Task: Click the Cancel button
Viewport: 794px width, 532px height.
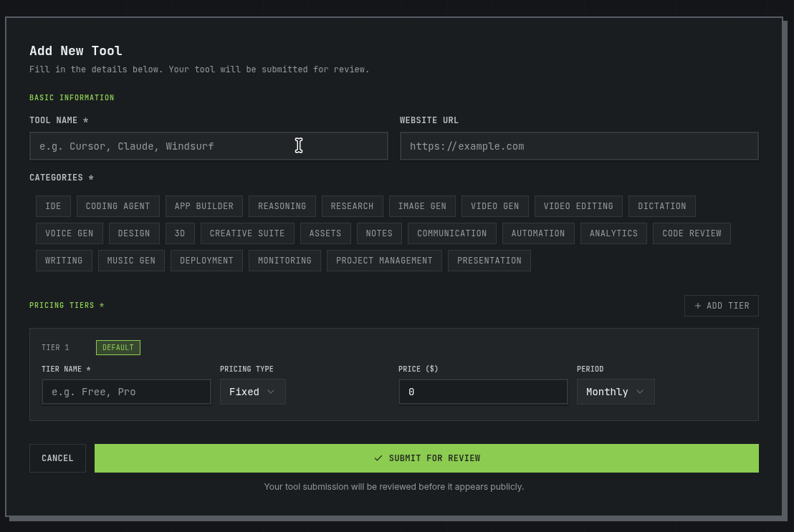Action: (57, 458)
